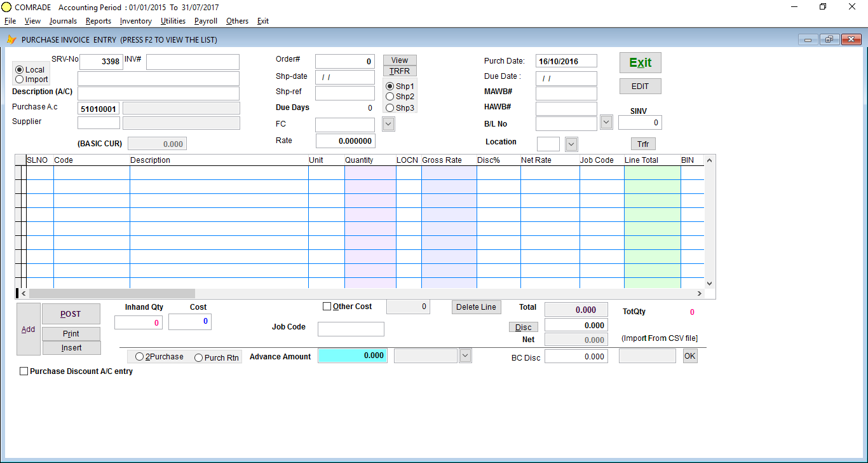Open the B/L No dropdown
Screen dimensions: 868x463
click(606, 121)
